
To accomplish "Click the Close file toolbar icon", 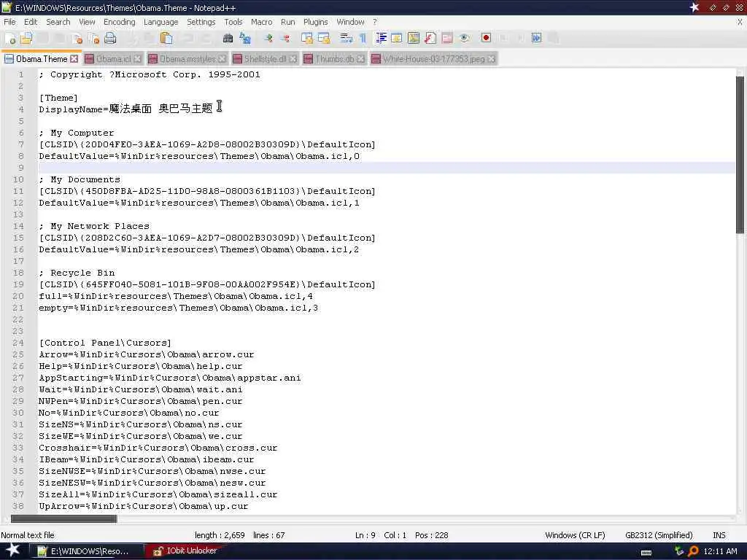I will (77, 38).
